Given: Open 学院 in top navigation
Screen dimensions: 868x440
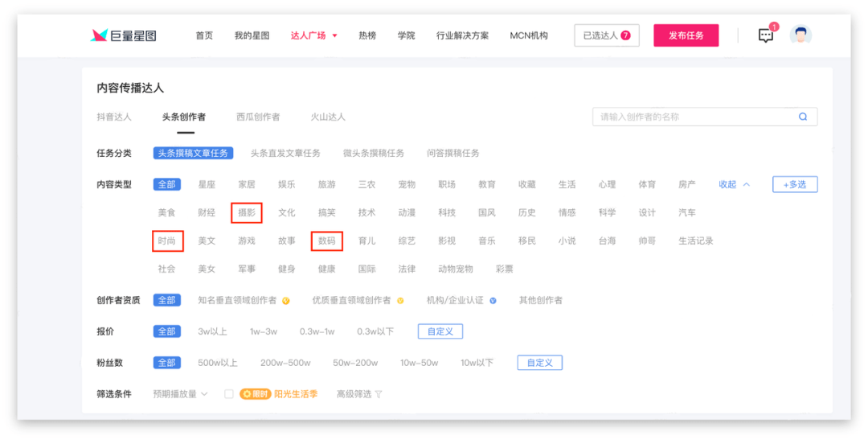Looking at the screenshot, I should tap(407, 35).
